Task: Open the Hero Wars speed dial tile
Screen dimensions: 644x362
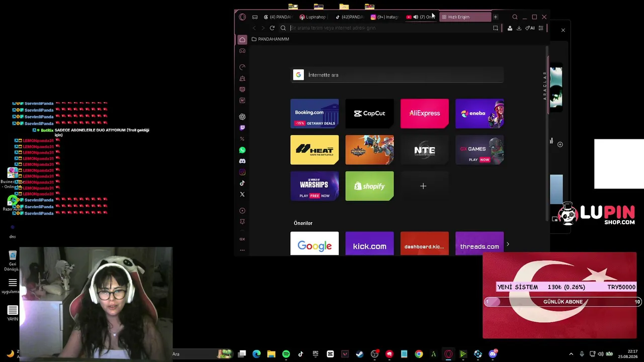Action: coord(369,150)
